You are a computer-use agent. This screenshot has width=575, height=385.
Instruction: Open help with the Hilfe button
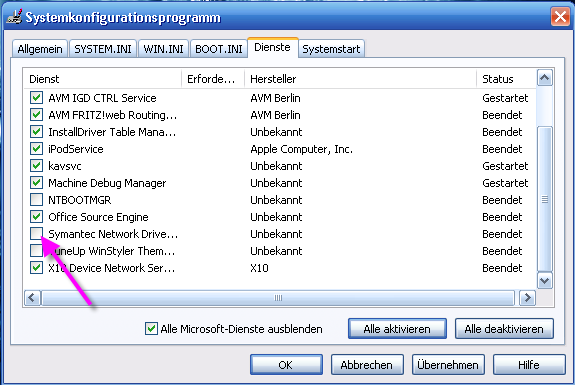(529, 364)
